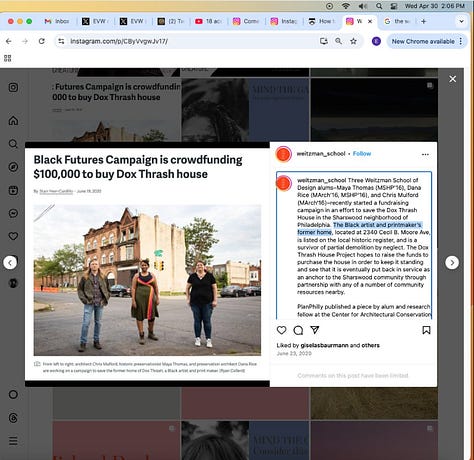Click Follow next to weitzman_school
The width and height of the screenshot is (474, 460).
[362, 154]
